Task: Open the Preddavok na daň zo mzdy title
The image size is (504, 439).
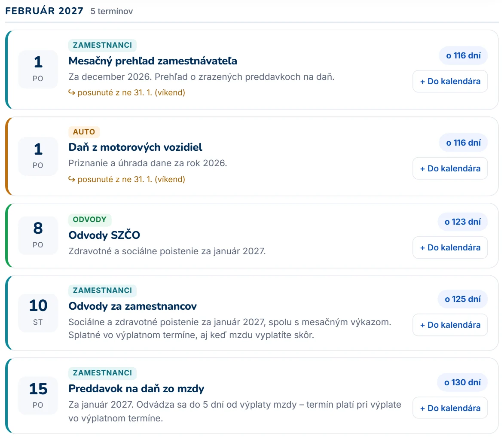Action: pos(136,389)
